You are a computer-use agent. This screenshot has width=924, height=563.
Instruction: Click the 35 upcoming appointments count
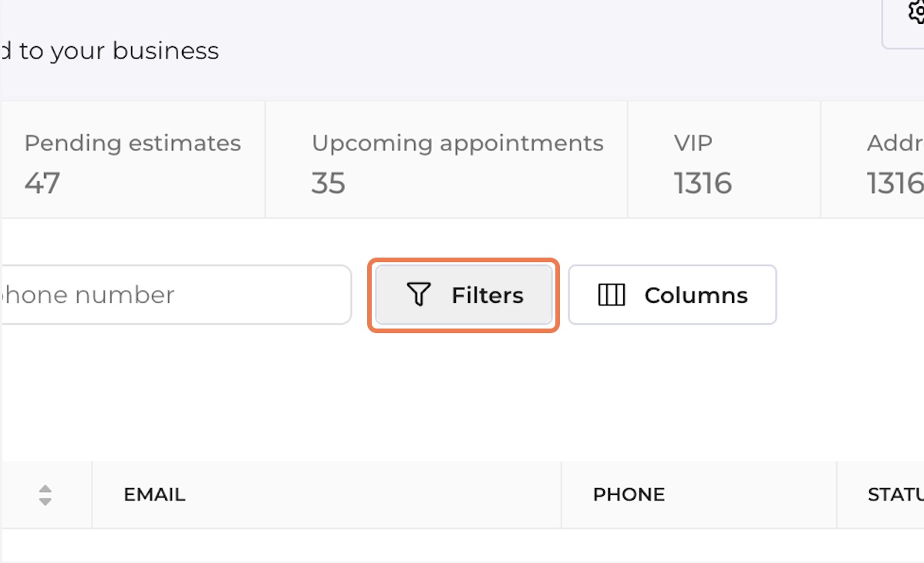[329, 183]
